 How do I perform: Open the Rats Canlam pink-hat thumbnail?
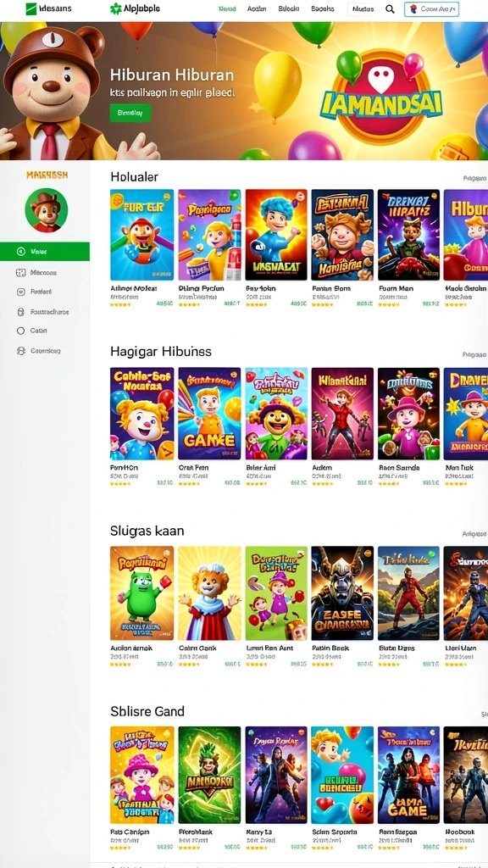coord(141,775)
